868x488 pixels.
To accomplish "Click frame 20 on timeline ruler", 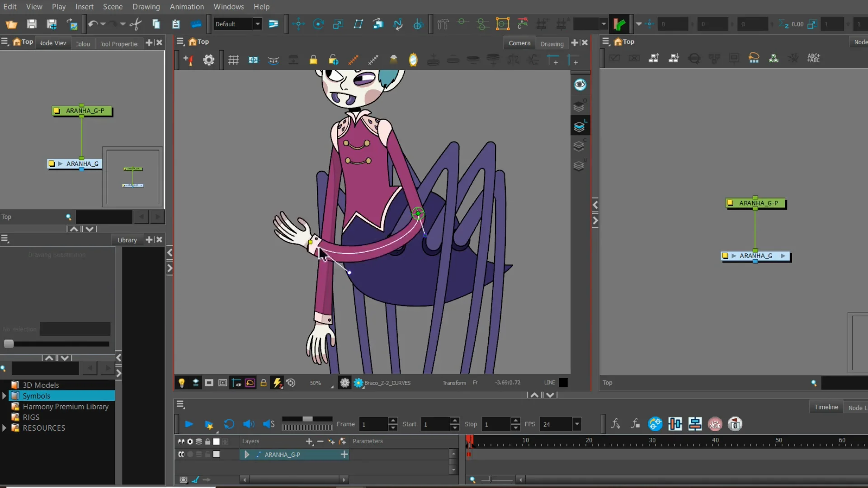I will point(589,440).
